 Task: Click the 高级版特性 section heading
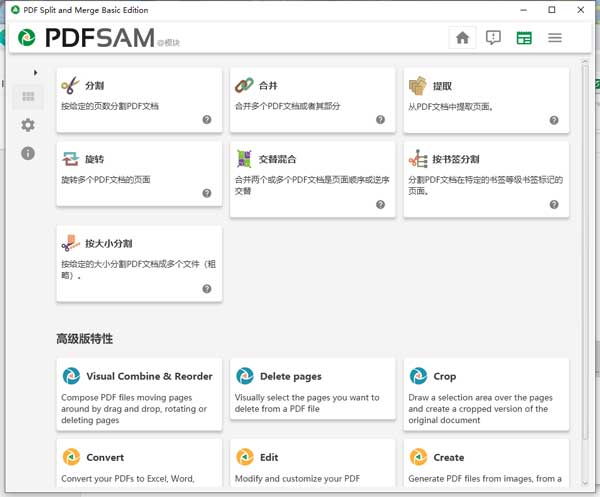point(85,339)
